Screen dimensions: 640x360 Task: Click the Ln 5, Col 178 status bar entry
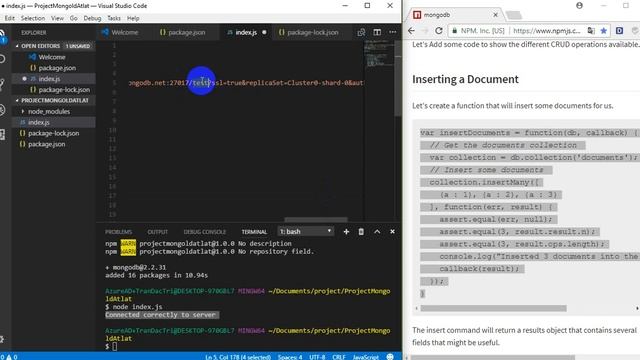coord(238,357)
